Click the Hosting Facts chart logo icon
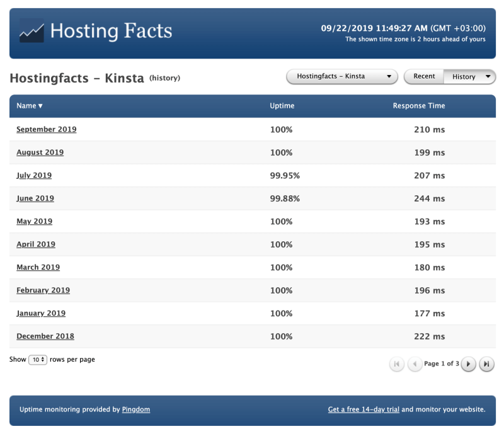Viewport: 504px width, 436px height. pyautogui.click(x=31, y=31)
